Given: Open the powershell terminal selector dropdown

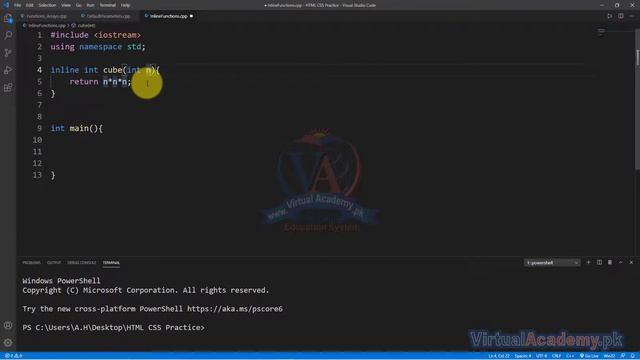Looking at the screenshot, I should pos(552,263).
